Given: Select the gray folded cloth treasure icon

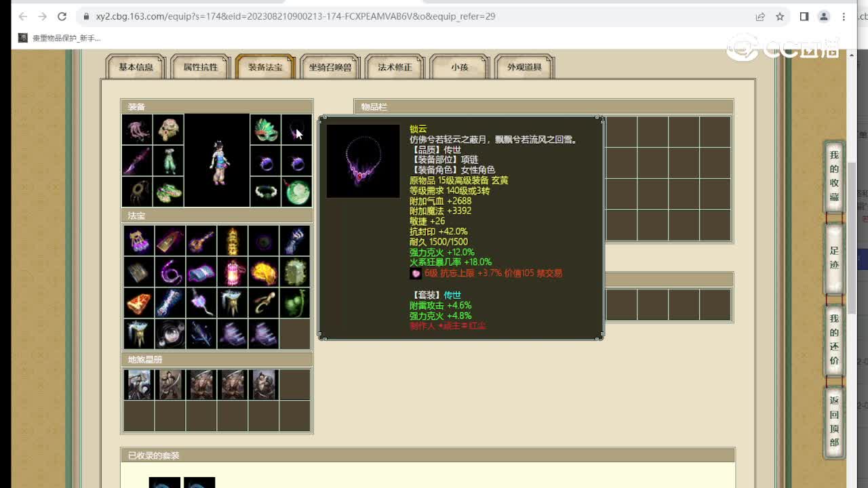Looking at the screenshot, I should point(139,272).
